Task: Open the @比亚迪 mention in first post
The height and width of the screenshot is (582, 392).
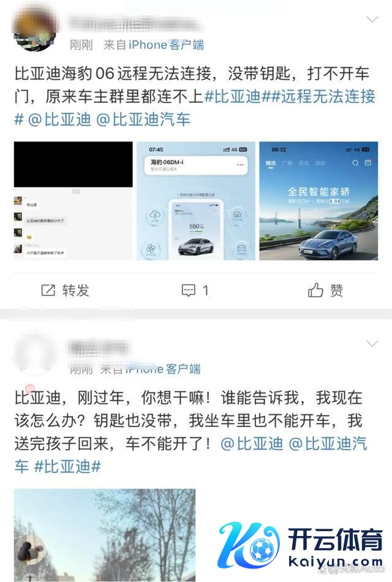Action: coord(59,119)
